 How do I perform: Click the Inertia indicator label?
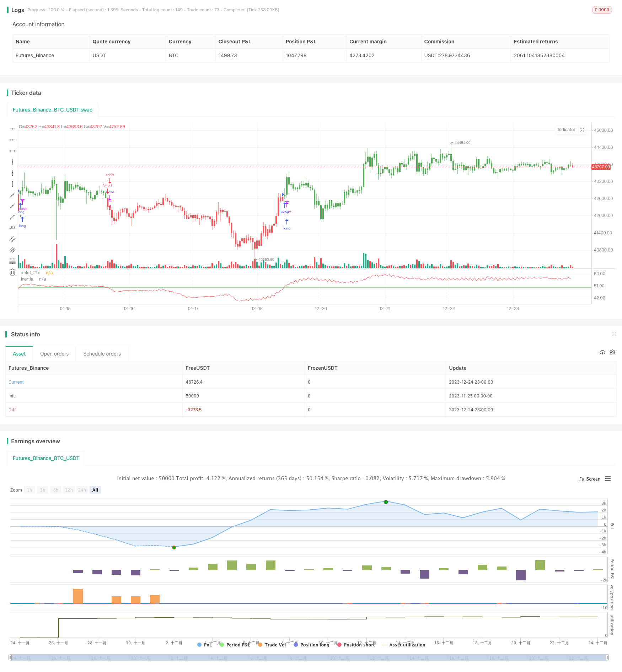point(27,279)
